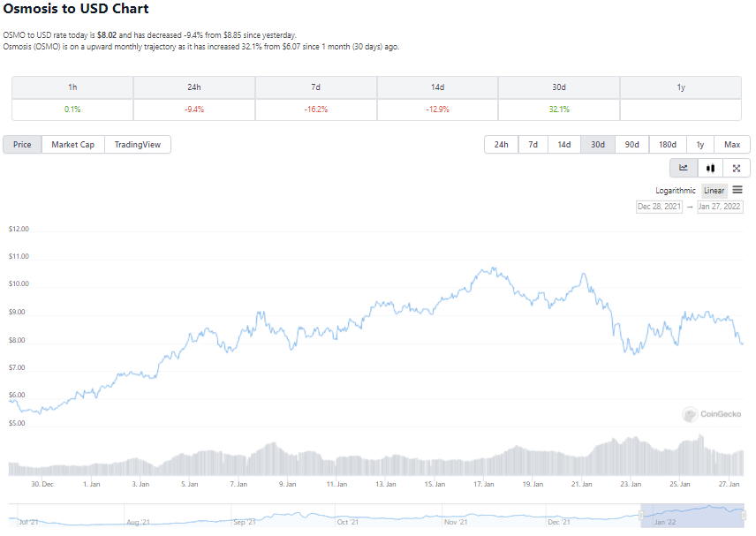Open end date field Jan 27, 2022
This screenshot has width=756, height=536.
(x=720, y=207)
